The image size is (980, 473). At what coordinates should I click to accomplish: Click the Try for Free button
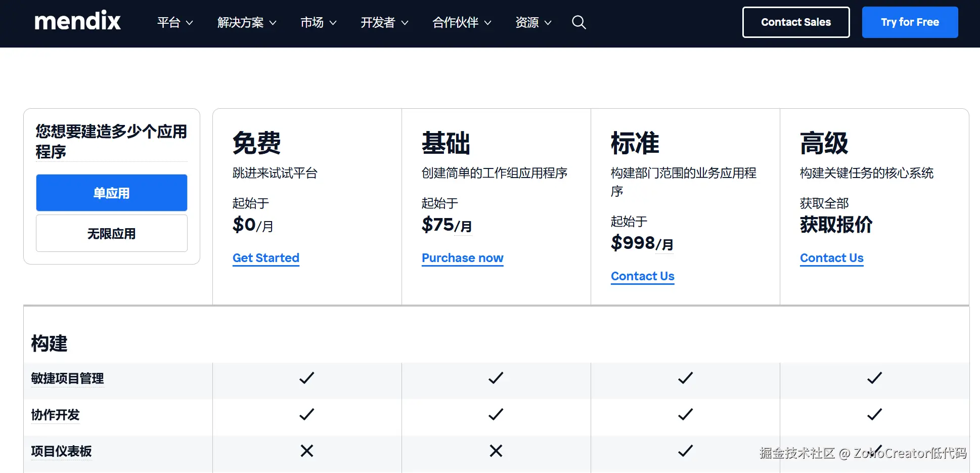[x=910, y=22]
